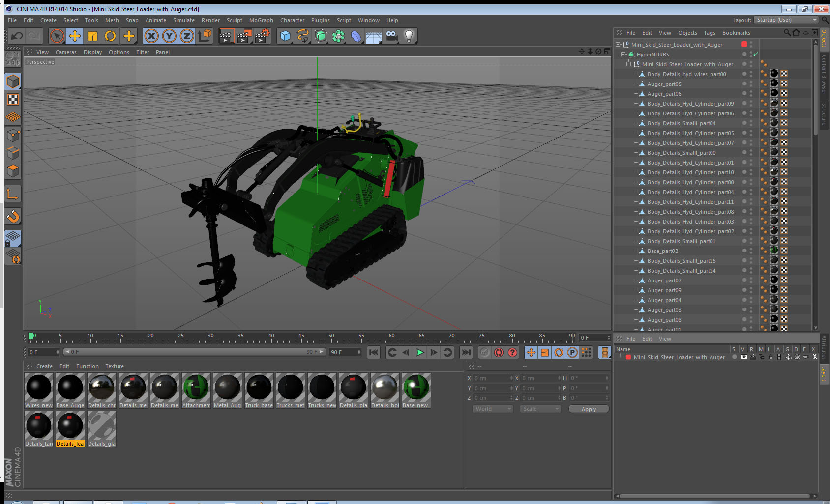This screenshot has height=504, width=830.
Task: Open Object Manager Tags menu
Action: tap(709, 33)
